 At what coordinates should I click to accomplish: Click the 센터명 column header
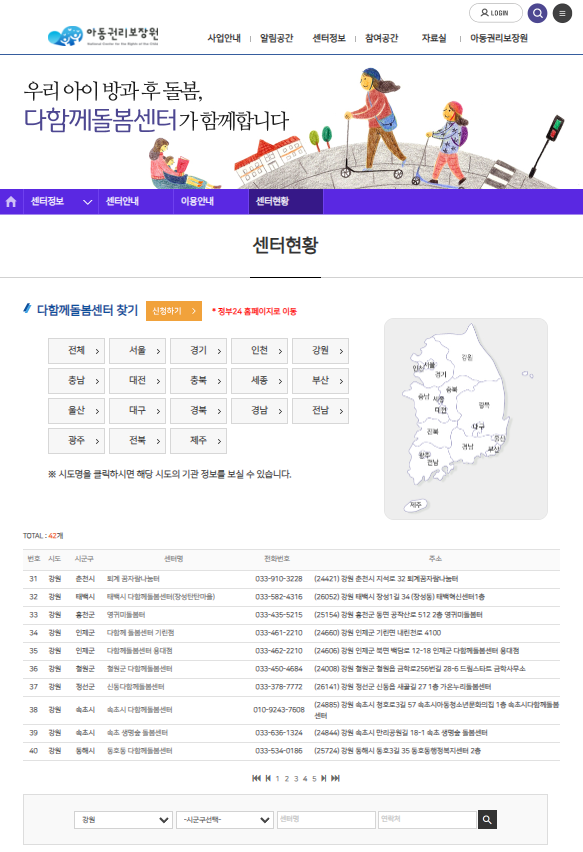pos(174,559)
